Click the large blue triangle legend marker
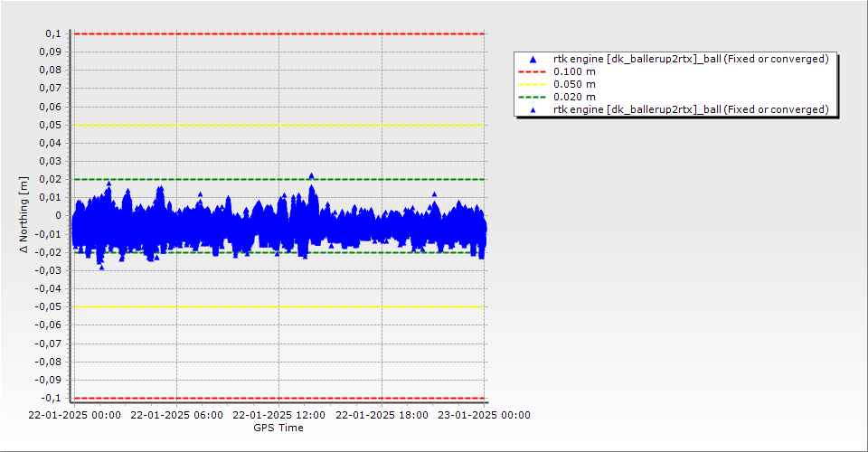The height and width of the screenshot is (452, 868). (x=533, y=59)
